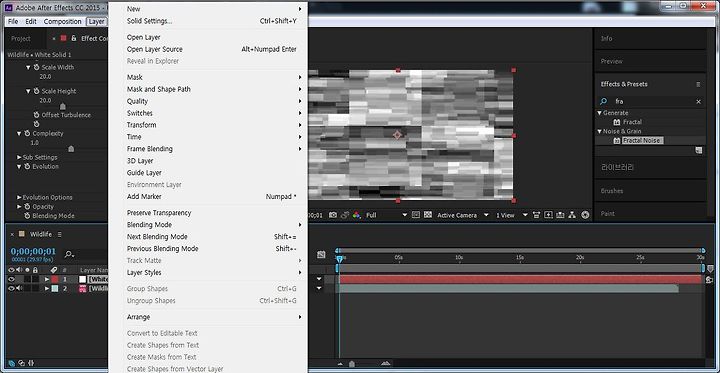This screenshot has height=373, width=720.
Task: Open the Full resolution dropdown
Action: coord(386,215)
